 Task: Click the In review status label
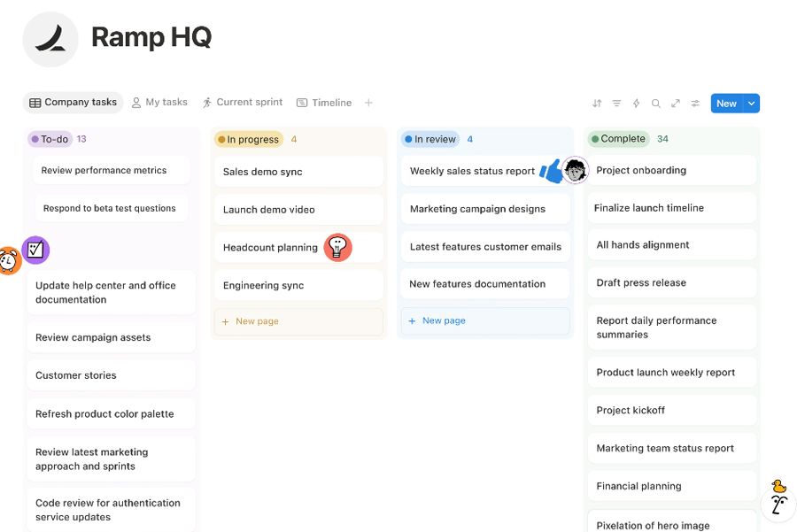430,139
